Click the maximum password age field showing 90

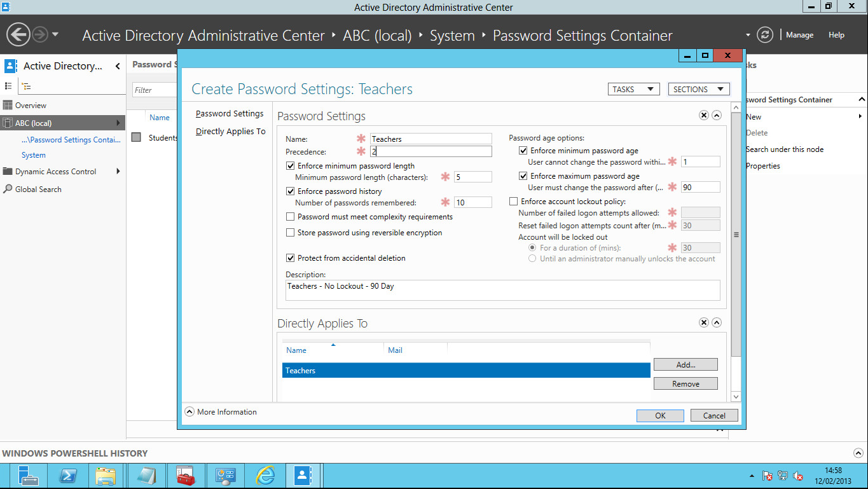click(701, 187)
